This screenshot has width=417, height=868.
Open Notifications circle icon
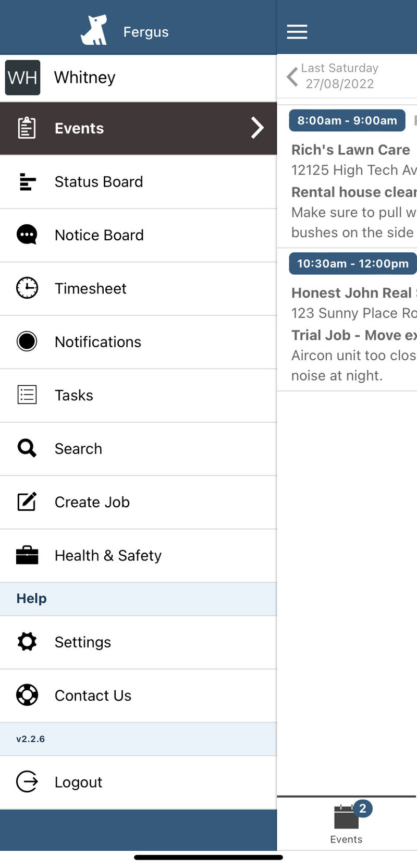[27, 341]
